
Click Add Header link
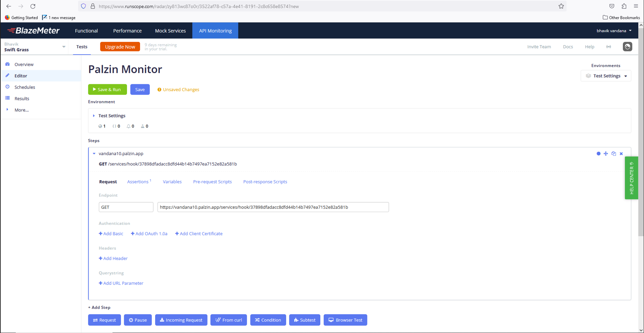point(113,258)
